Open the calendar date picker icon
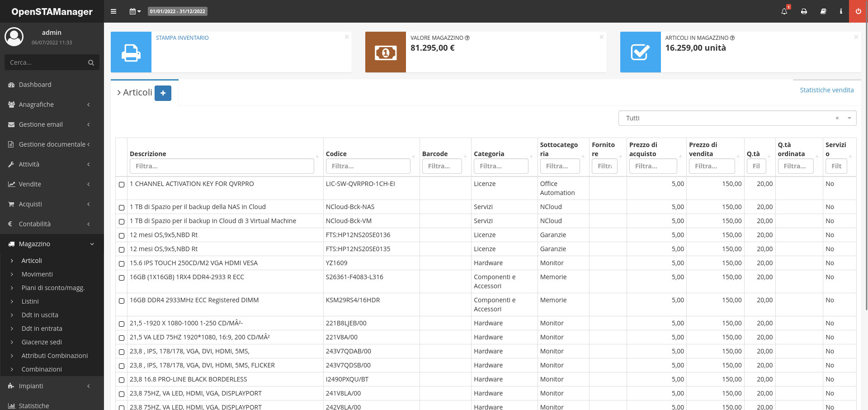Viewport: 868px width, 410px height. (135, 11)
